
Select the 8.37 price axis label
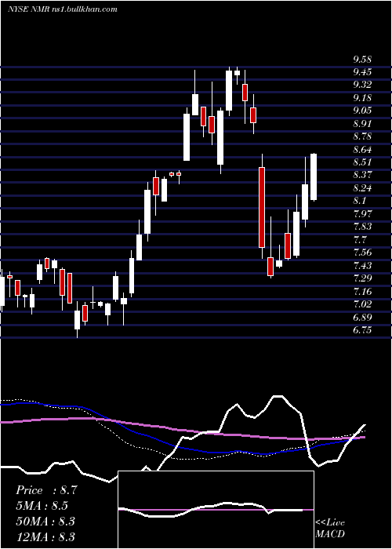(x=362, y=175)
